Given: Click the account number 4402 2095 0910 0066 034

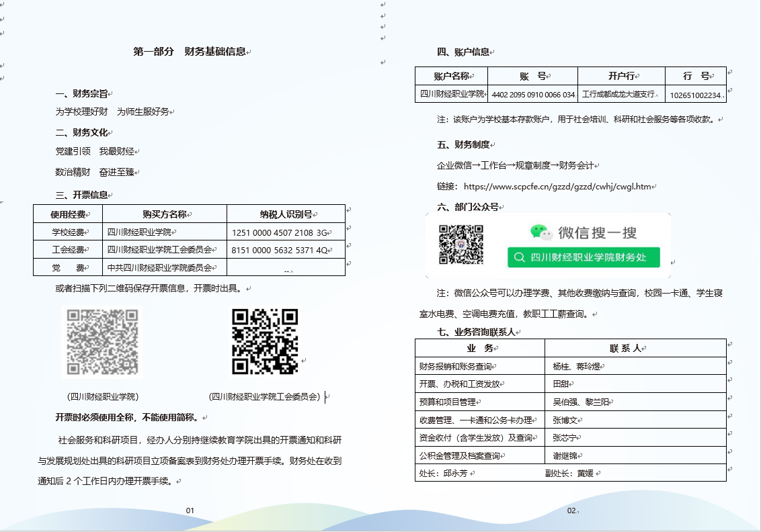Looking at the screenshot, I should 532,95.
